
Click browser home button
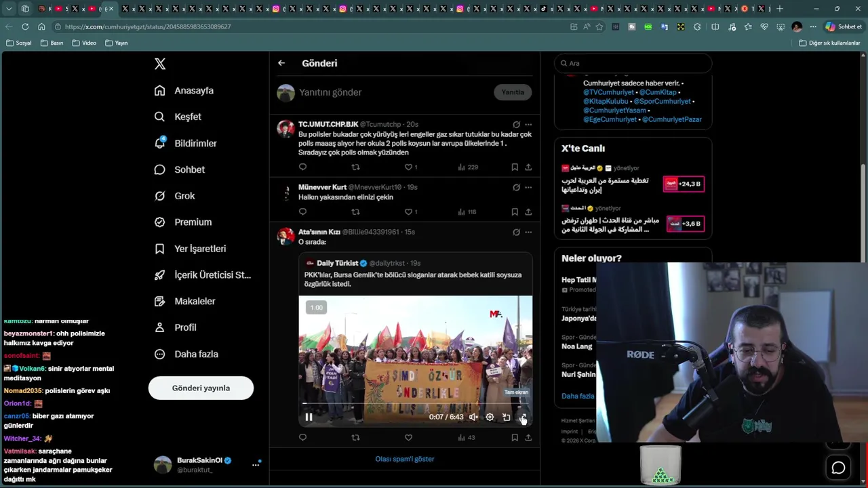[x=41, y=26]
